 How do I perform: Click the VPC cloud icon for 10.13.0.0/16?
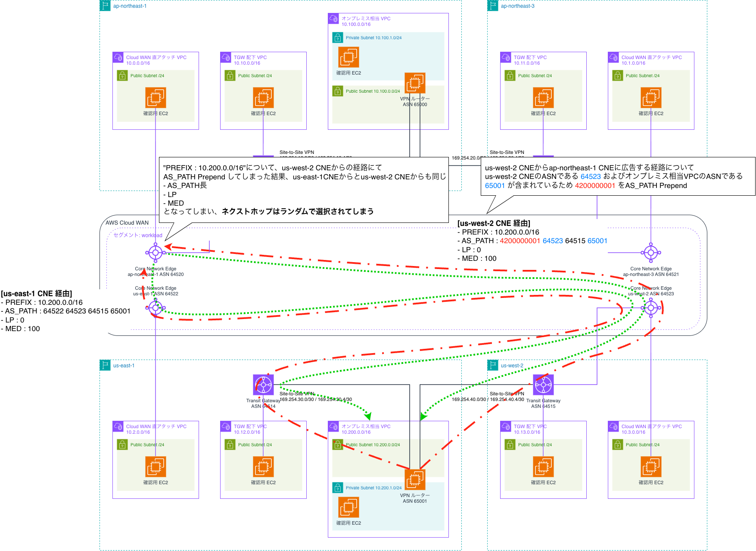pos(506,426)
